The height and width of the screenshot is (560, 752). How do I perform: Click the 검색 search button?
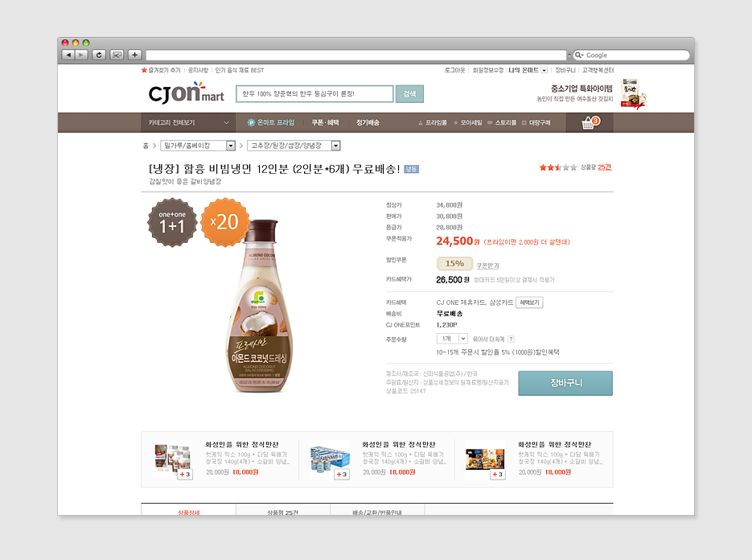(x=409, y=94)
